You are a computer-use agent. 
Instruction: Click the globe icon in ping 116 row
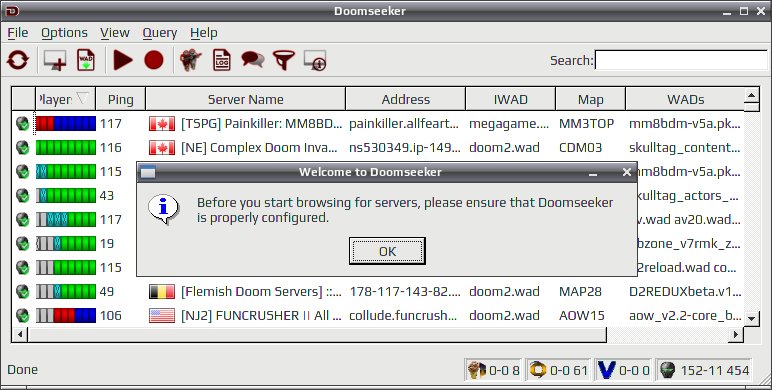point(23,148)
